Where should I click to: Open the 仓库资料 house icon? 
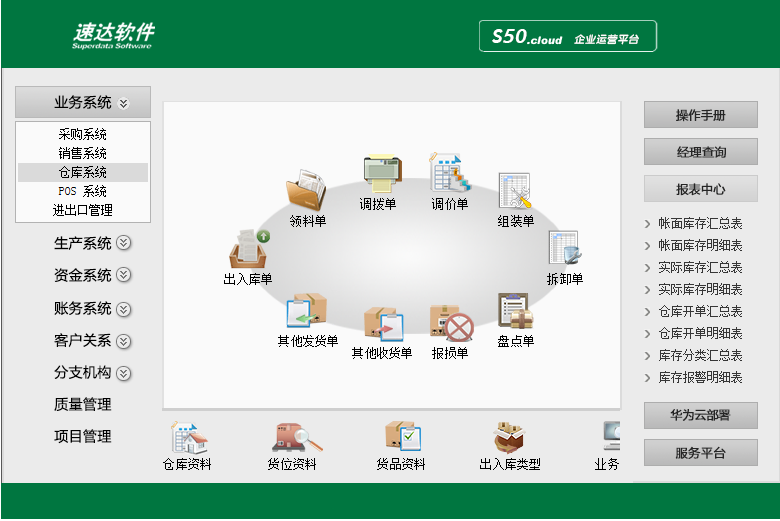click(x=189, y=438)
